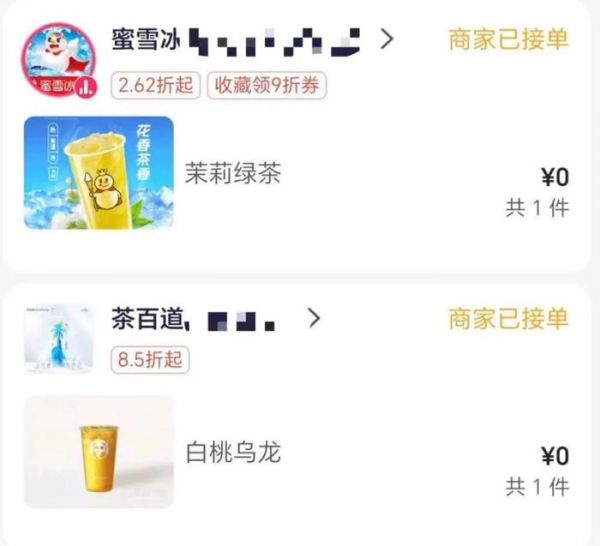Select the 白桃乌龙 item name
Viewport: 600px width, 546px height.
[233, 452]
